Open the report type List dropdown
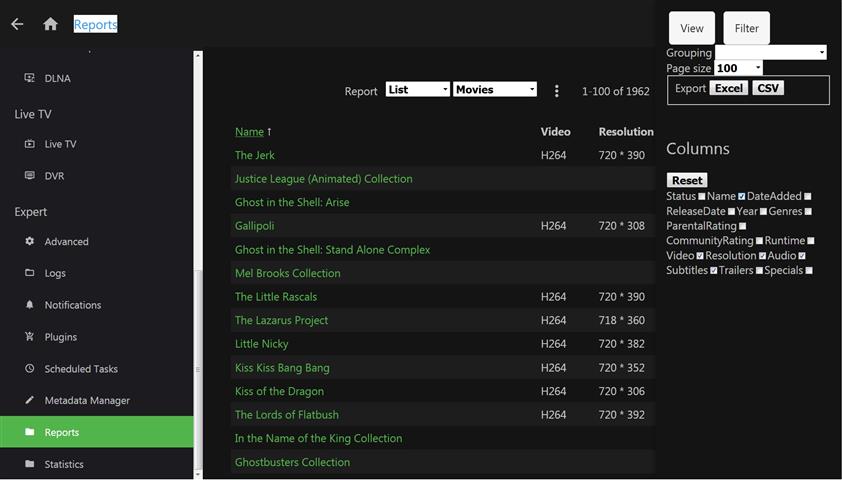842x480 pixels. [x=417, y=90]
